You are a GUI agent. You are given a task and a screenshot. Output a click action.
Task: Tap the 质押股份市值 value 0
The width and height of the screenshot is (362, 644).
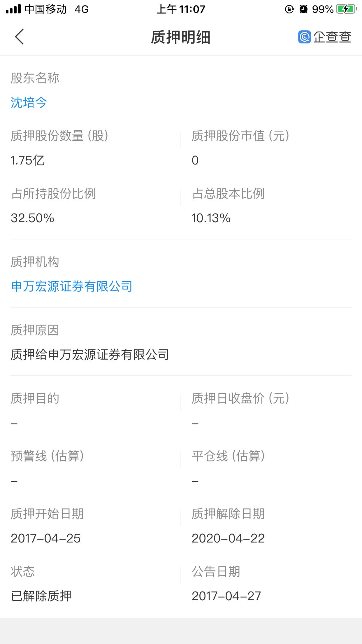tap(195, 160)
